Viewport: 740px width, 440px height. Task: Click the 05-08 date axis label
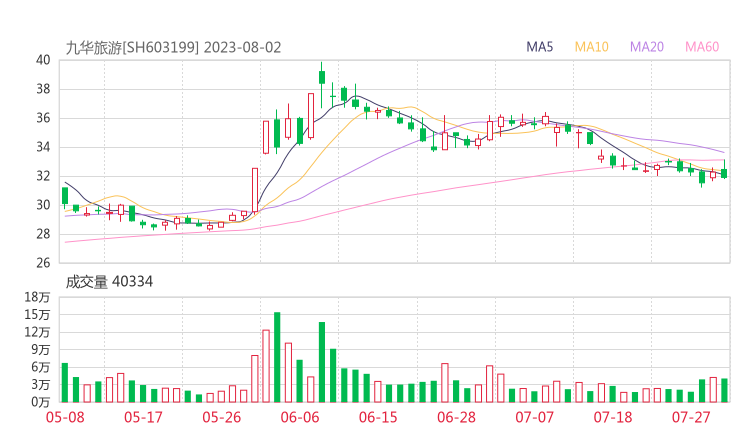click(x=65, y=417)
